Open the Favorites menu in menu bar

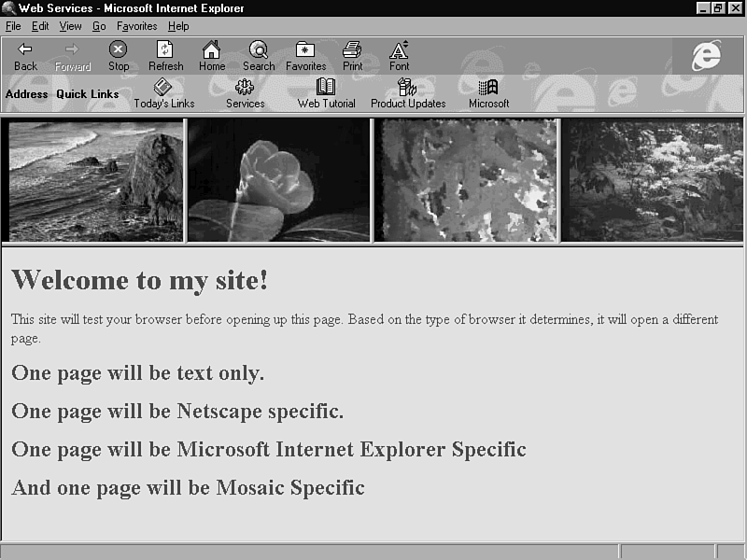tap(136, 26)
